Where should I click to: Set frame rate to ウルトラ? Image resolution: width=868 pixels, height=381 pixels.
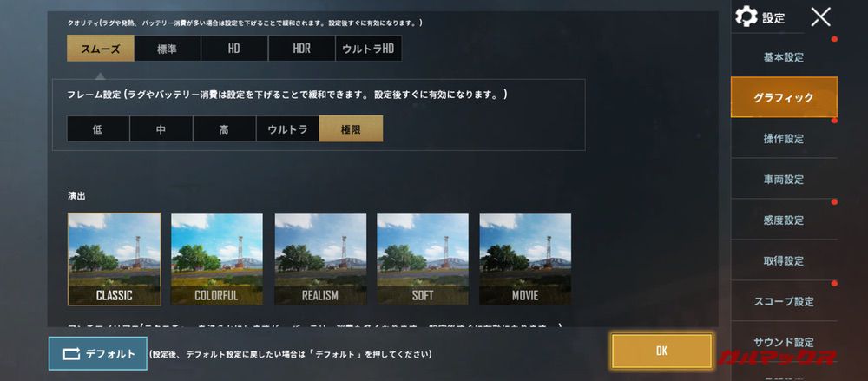click(287, 129)
